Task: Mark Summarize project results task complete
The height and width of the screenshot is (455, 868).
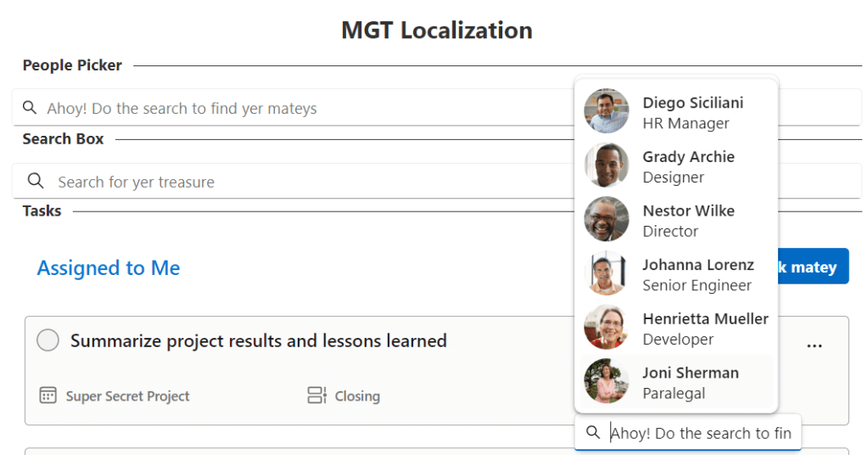Action: tap(48, 340)
